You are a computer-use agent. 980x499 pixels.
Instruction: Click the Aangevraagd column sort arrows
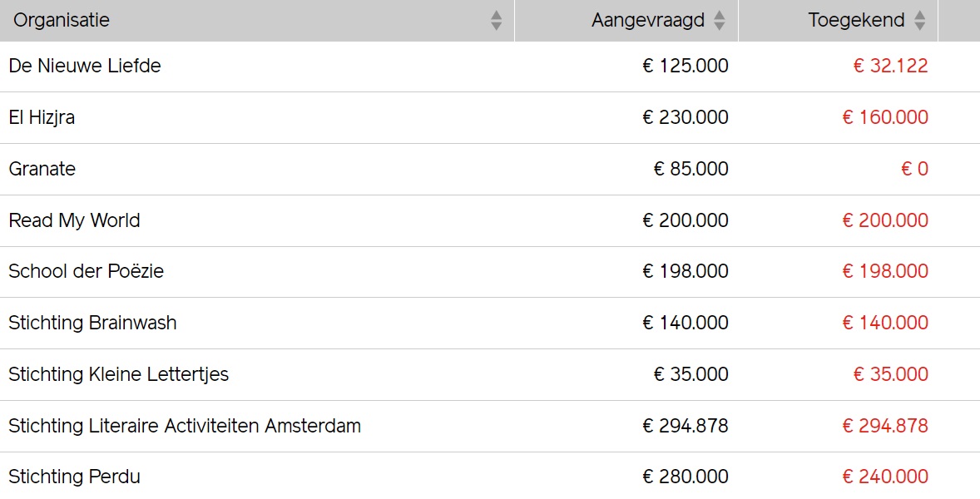pos(720,21)
